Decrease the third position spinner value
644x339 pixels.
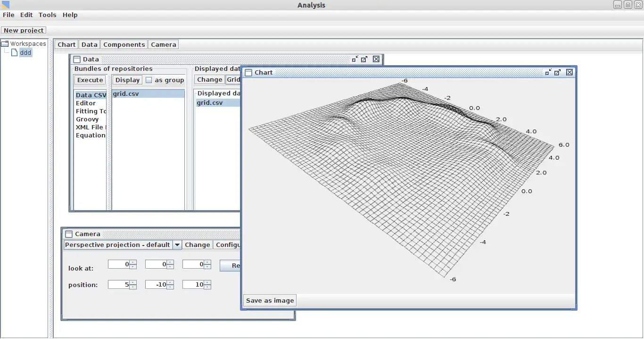[x=207, y=287]
